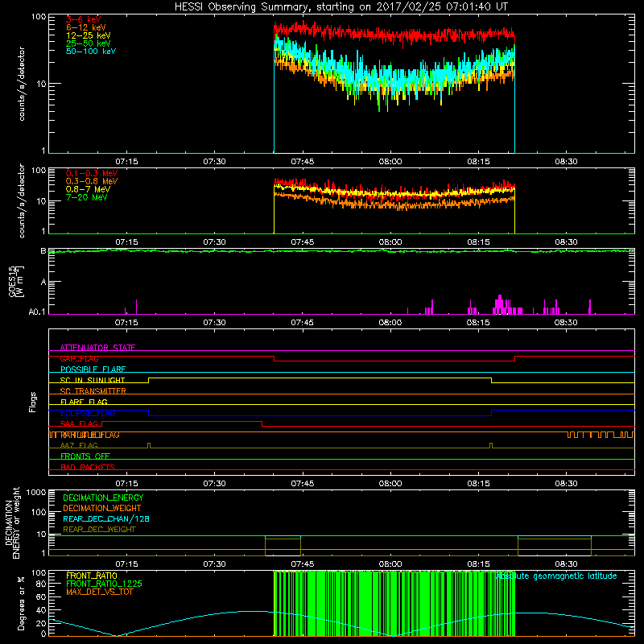
Task: Select the REAR_DEC_CHAN/128 legend label
Action: pos(106,518)
